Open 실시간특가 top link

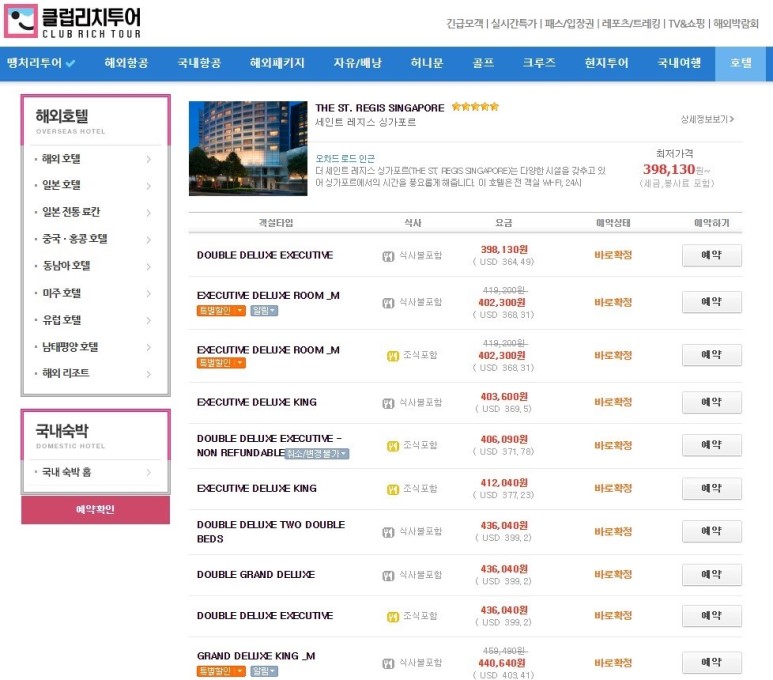(513, 24)
